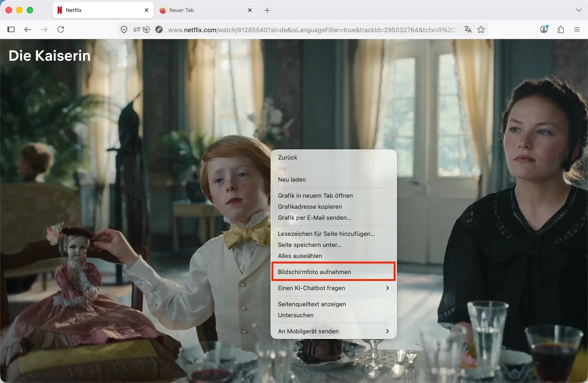This screenshot has height=383, width=588.
Task: Click the tracking protection shield icon
Action: [x=124, y=29]
